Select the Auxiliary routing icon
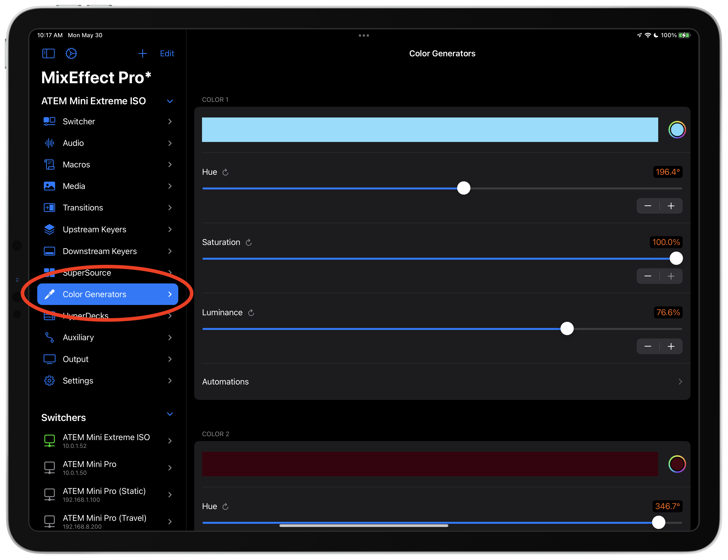The height and width of the screenshot is (560, 728). pos(49,337)
